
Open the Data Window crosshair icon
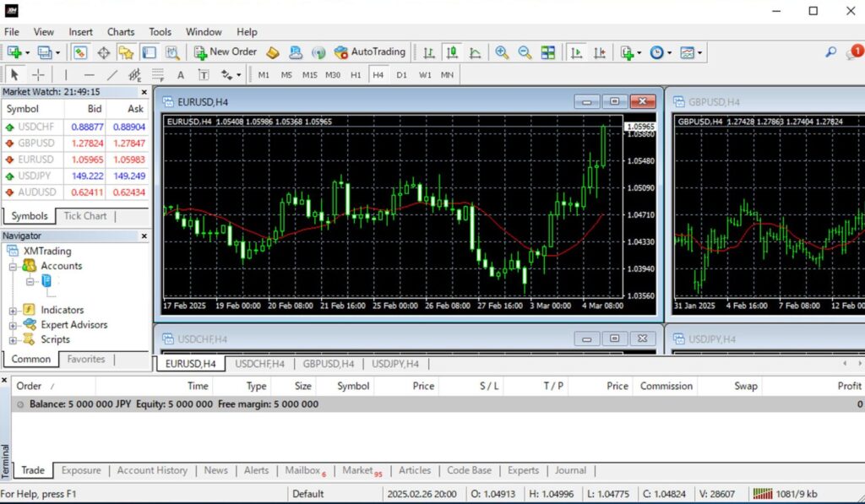click(x=104, y=52)
